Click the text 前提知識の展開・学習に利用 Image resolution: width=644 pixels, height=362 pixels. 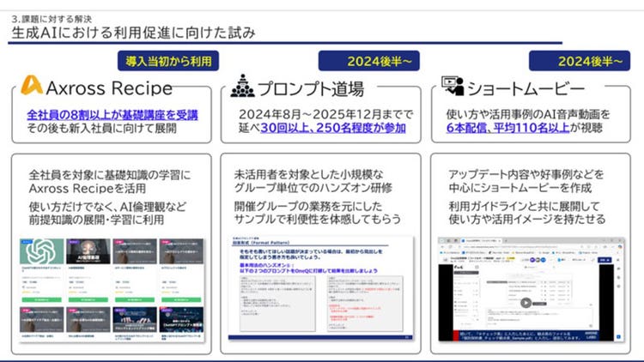click(96, 220)
